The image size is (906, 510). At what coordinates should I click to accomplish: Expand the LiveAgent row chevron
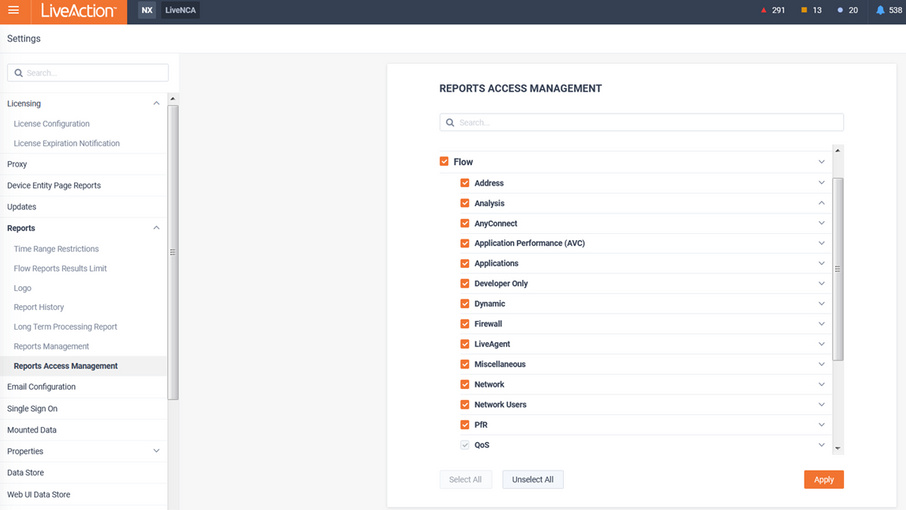pos(821,344)
